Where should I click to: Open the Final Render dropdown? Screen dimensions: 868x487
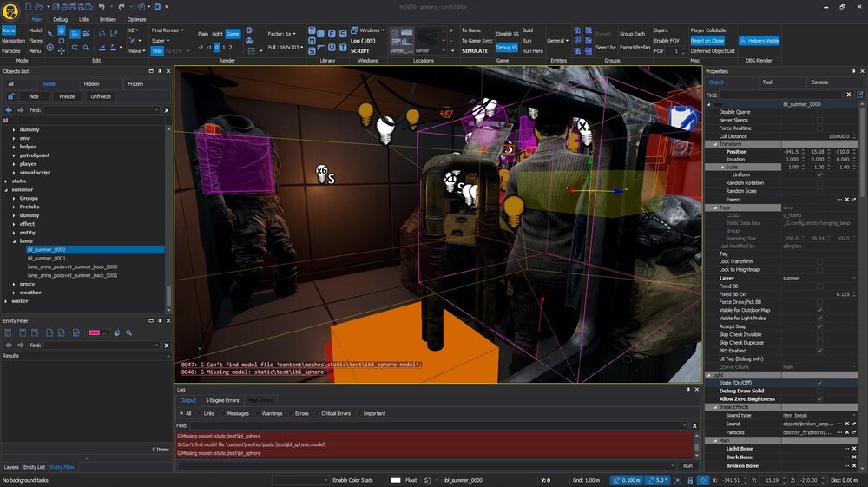168,30
